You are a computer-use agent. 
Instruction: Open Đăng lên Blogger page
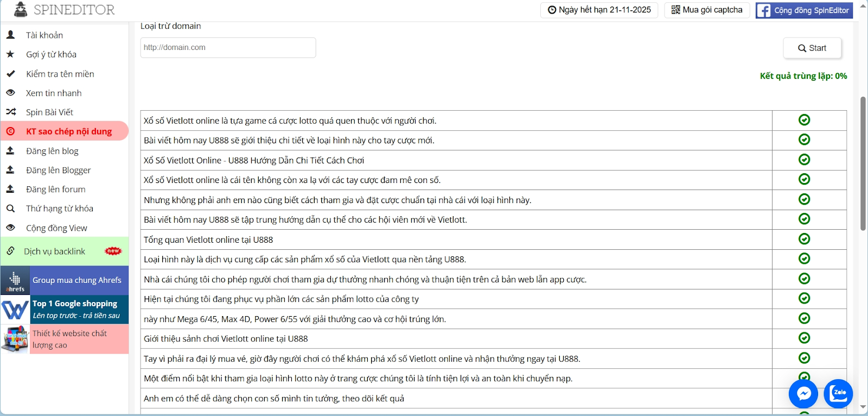65,170
